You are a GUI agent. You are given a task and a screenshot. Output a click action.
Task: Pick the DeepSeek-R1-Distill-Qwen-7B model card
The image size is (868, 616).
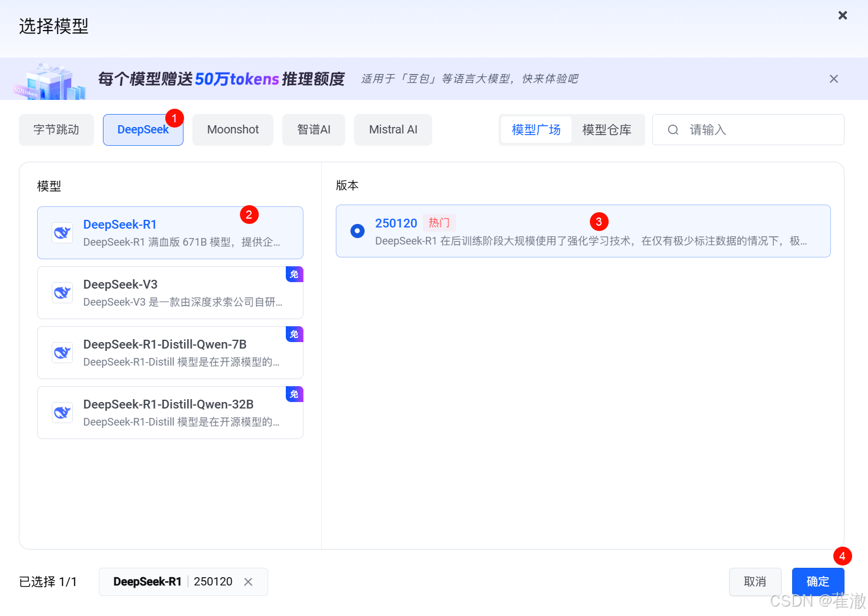tap(170, 353)
